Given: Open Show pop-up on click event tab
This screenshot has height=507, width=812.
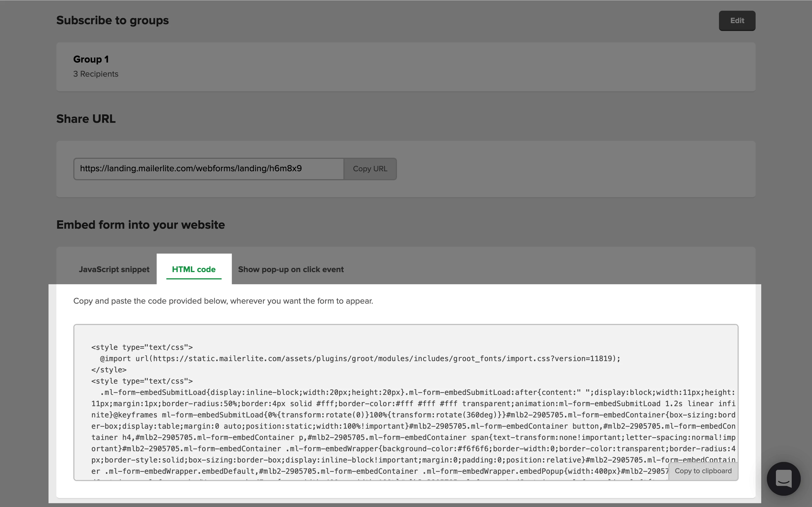Looking at the screenshot, I should click(x=291, y=269).
